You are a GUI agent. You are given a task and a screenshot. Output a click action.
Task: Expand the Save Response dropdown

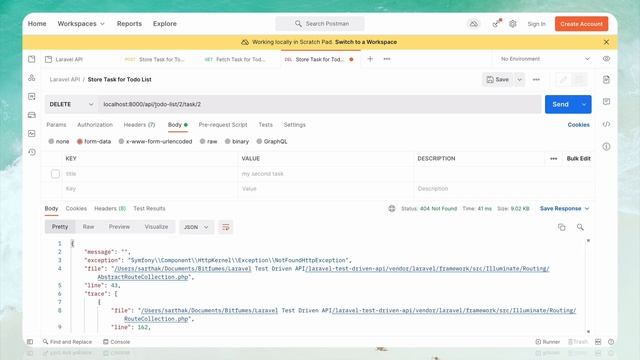[x=564, y=209]
